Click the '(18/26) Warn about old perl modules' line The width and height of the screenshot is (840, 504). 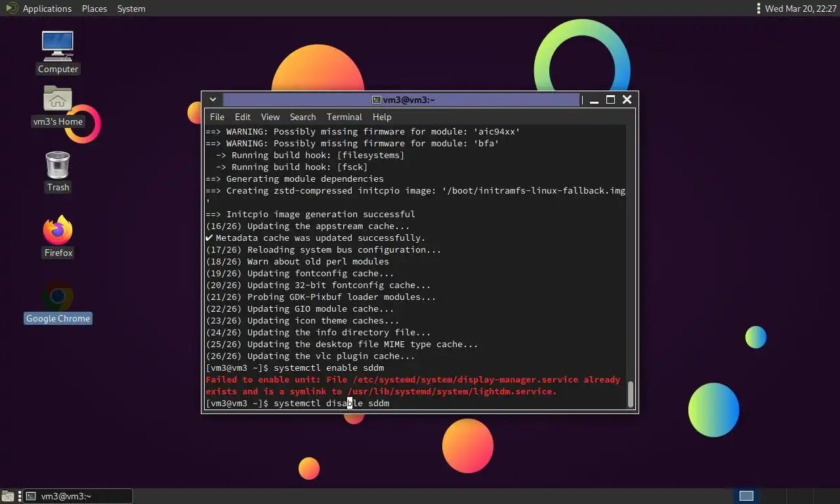tap(297, 261)
